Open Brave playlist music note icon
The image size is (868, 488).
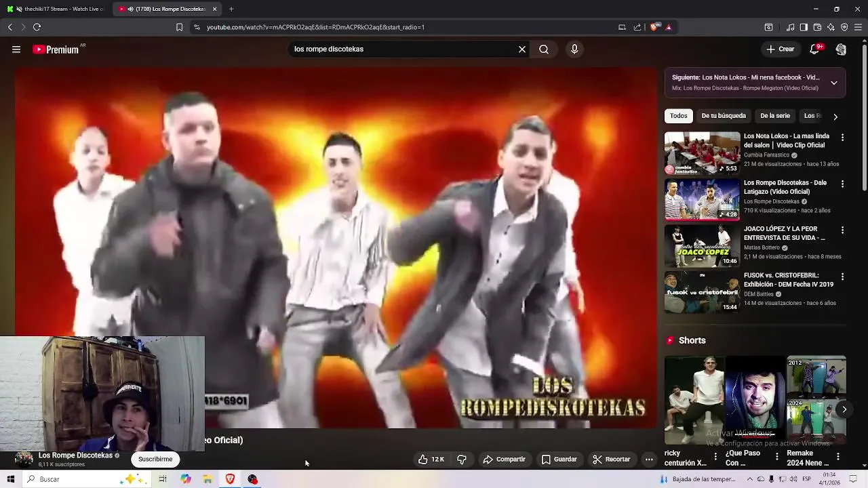pyautogui.click(x=790, y=27)
